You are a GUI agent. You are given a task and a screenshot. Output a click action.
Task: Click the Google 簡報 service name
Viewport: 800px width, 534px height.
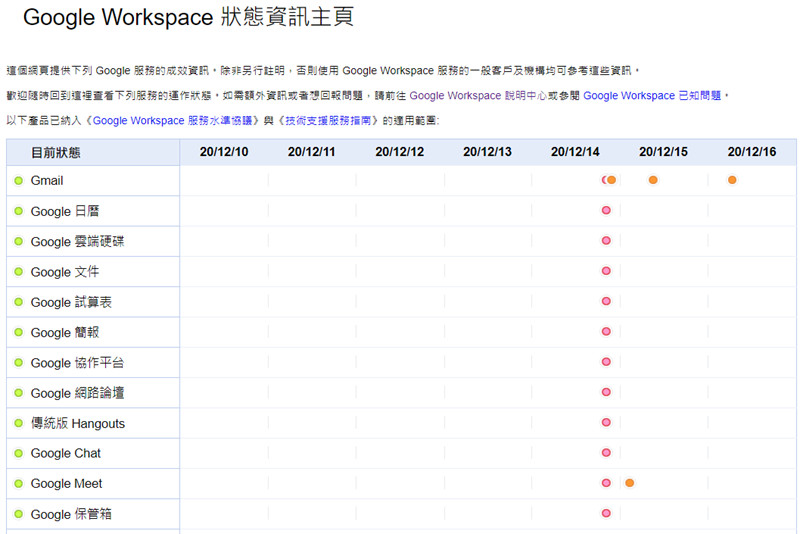[65, 333]
